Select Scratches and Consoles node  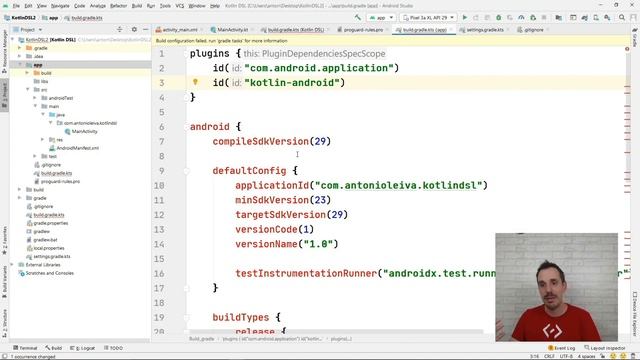tap(49, 273)
